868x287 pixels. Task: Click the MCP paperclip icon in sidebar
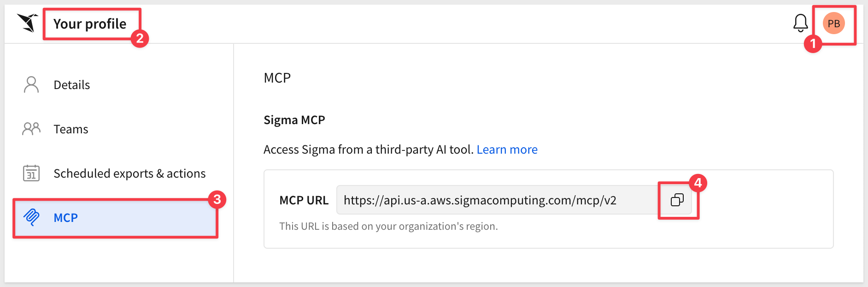pyautogui.click(x=31, y=217)
